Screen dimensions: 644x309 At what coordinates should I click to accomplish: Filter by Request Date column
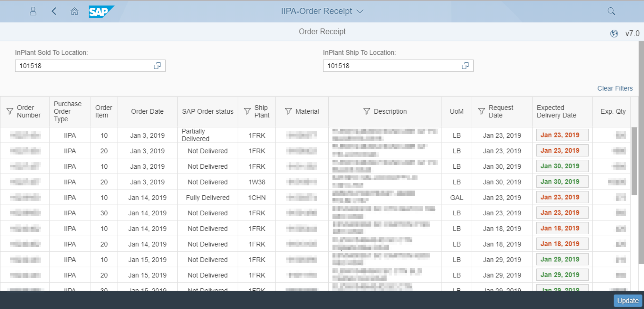coord(481,111)
